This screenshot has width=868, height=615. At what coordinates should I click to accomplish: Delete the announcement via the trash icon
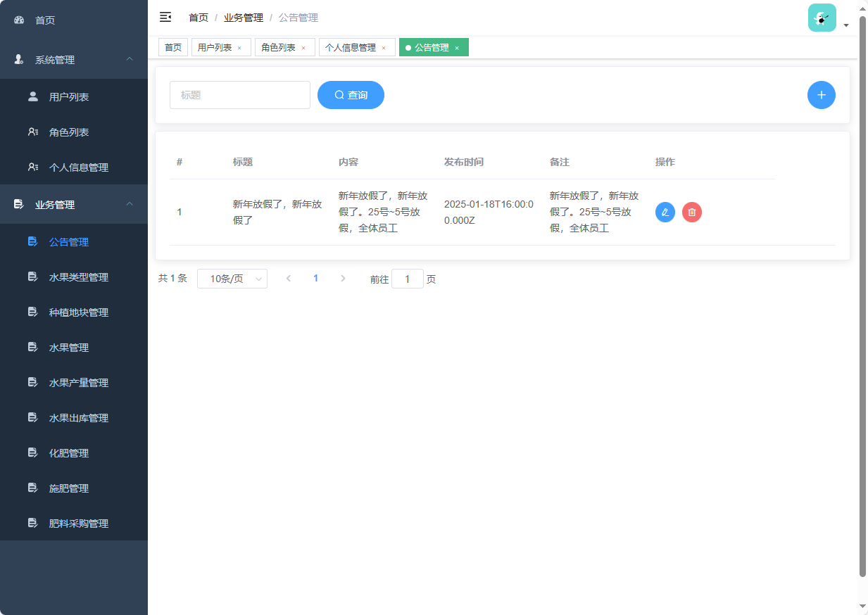click(691, 212)
